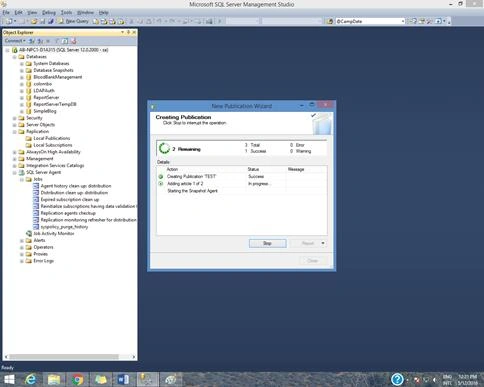Viewport: 484px width, 387px height.
Task: Click the New Query toolbar button
Action: pyautogui.click(x=73, y=21)
